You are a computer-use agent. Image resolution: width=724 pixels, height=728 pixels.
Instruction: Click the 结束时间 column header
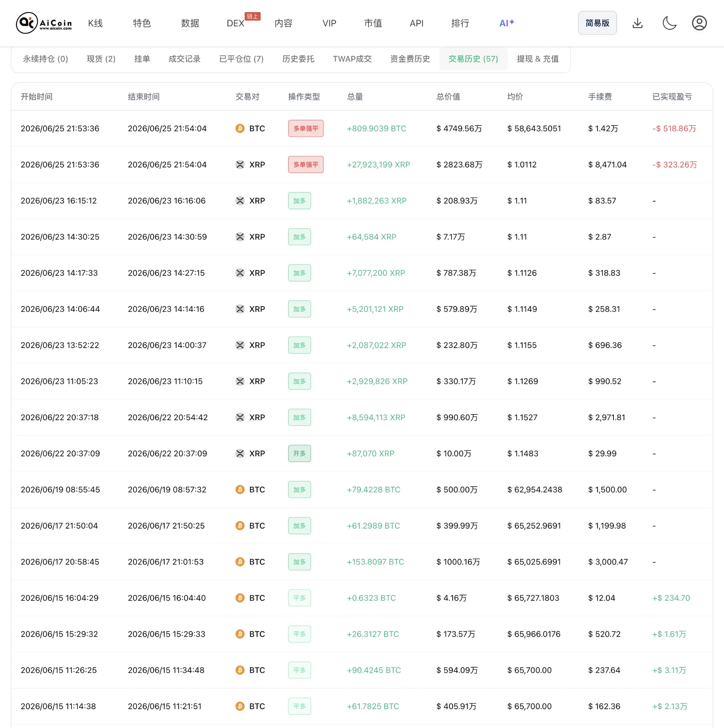coord(144,97)
